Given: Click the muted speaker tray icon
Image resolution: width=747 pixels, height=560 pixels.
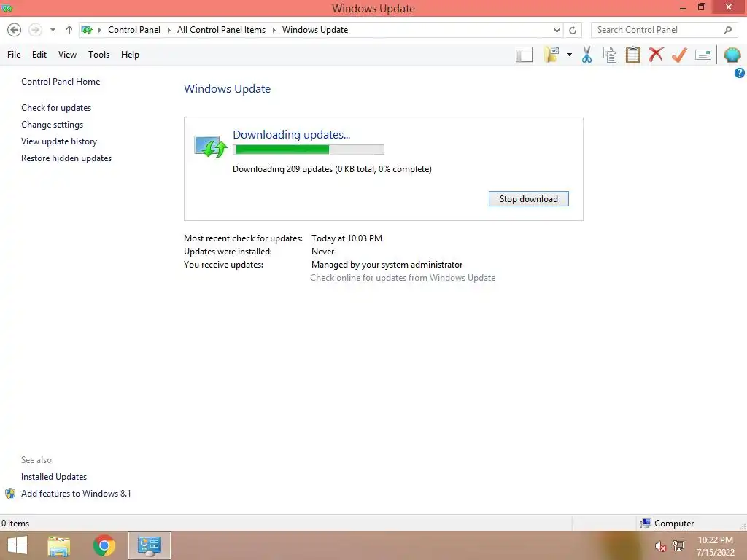Looking at the screenshot, I should (659, 546).
